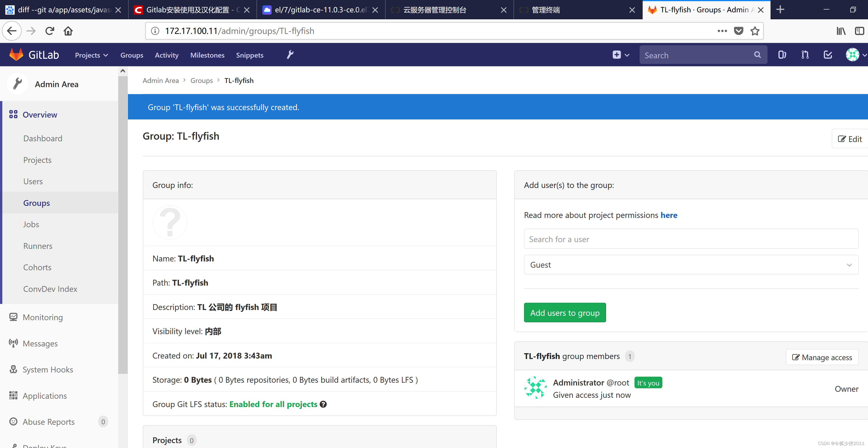868x448 pixels.
Task: Open the Activity menu item
Action: pos(167,55)
